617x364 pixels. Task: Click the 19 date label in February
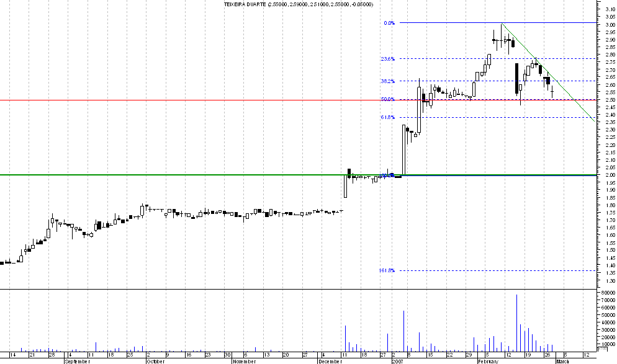pyautogui.click(x=528, y=355)
